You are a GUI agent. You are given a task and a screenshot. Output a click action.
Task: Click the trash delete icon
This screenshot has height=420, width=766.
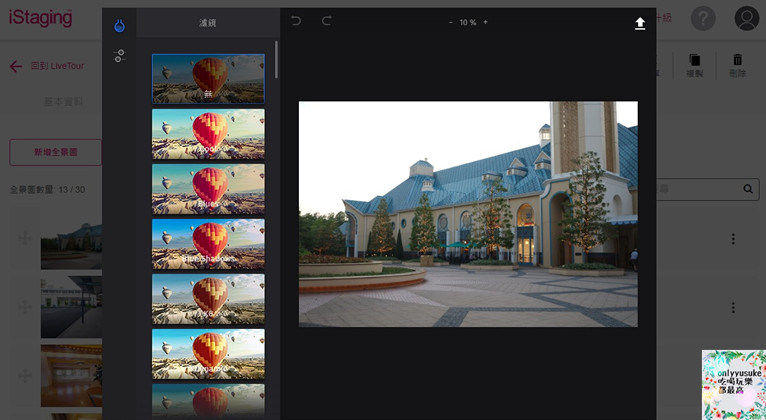738,62
